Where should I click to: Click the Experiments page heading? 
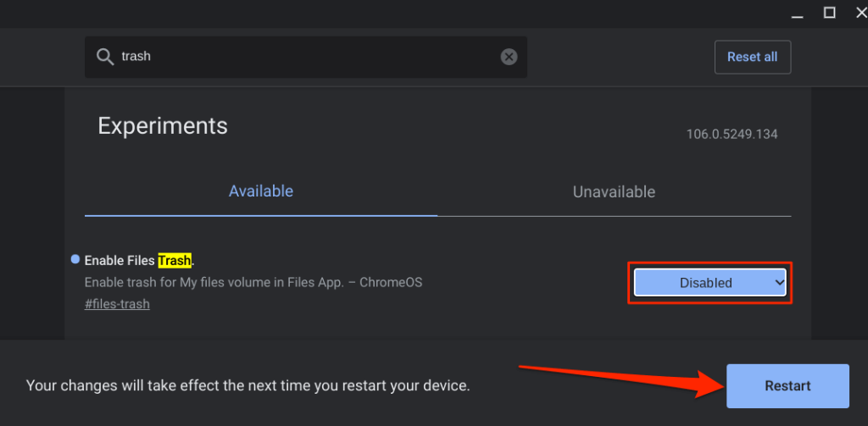point(163,126)
